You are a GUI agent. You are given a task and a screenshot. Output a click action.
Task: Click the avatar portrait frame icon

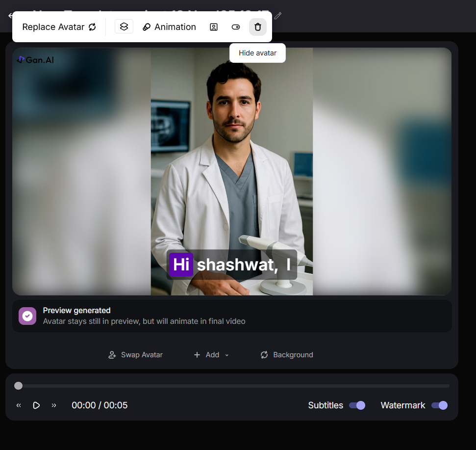(x=214, y=27)
